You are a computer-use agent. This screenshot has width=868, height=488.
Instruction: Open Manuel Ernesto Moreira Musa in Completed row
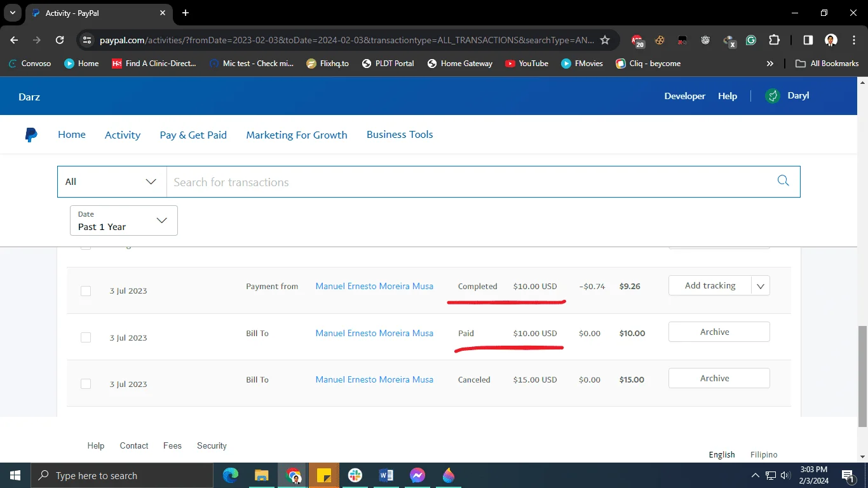pyautogui.click(x=374, y=287)
